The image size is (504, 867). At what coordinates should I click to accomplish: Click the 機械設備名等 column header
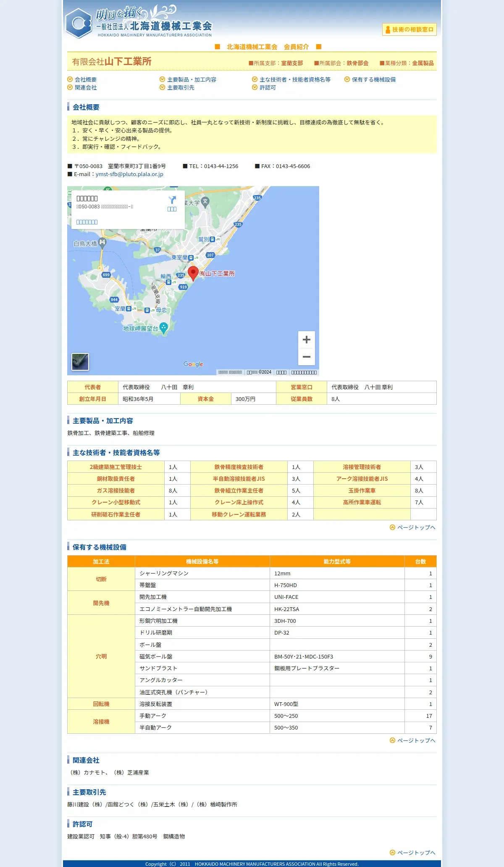click(x=202, y=561)
